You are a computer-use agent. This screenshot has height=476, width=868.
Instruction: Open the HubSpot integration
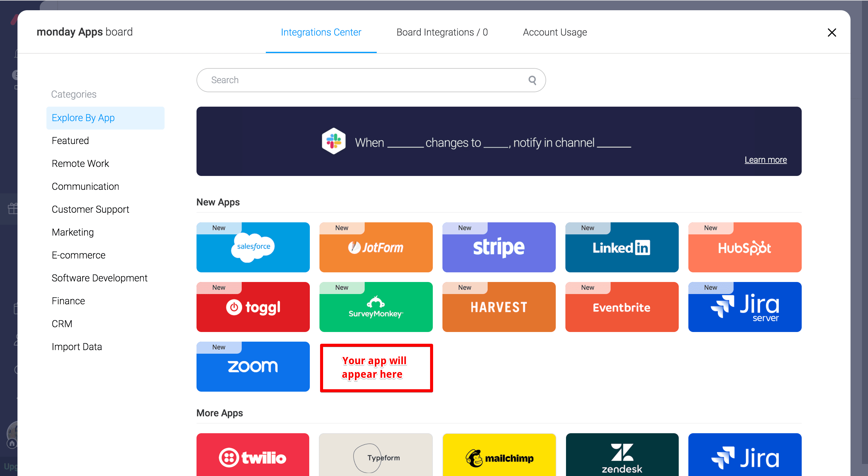[x=745, y=247]
